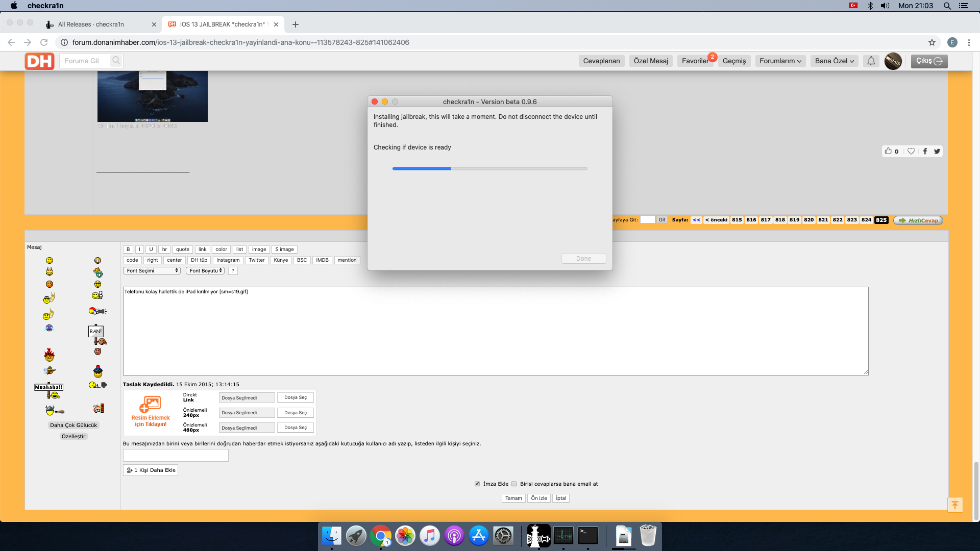This screenshot has width=980, height=551.
Task: Submit message with Tamam button
Action: tap(513, 498)
